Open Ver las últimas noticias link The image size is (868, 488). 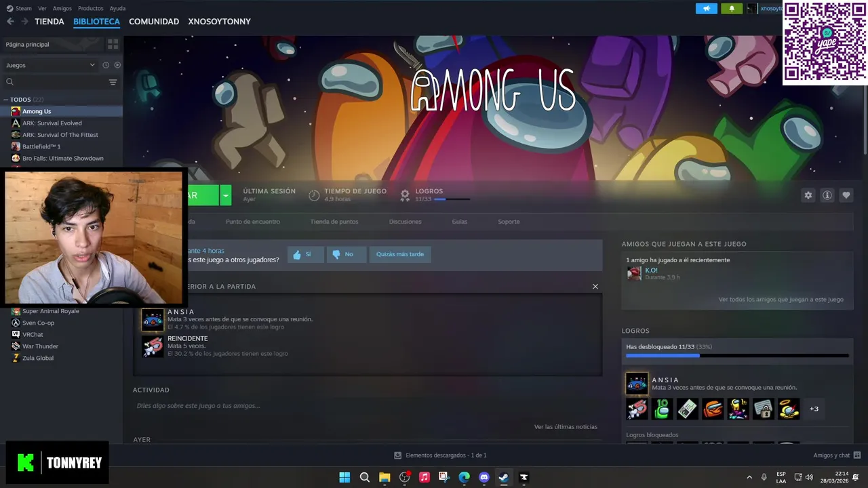(566, 427)
